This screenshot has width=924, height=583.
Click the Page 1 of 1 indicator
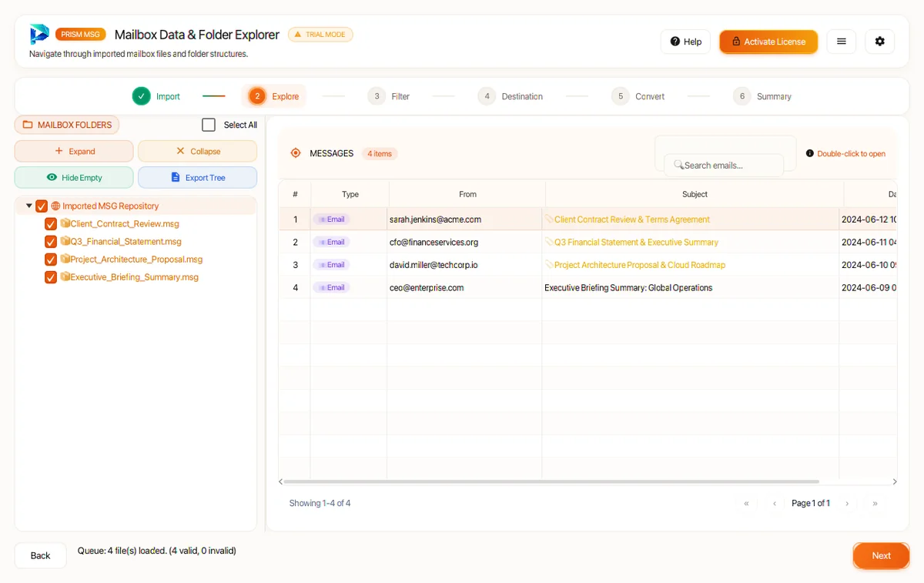(x=811, y=504)
